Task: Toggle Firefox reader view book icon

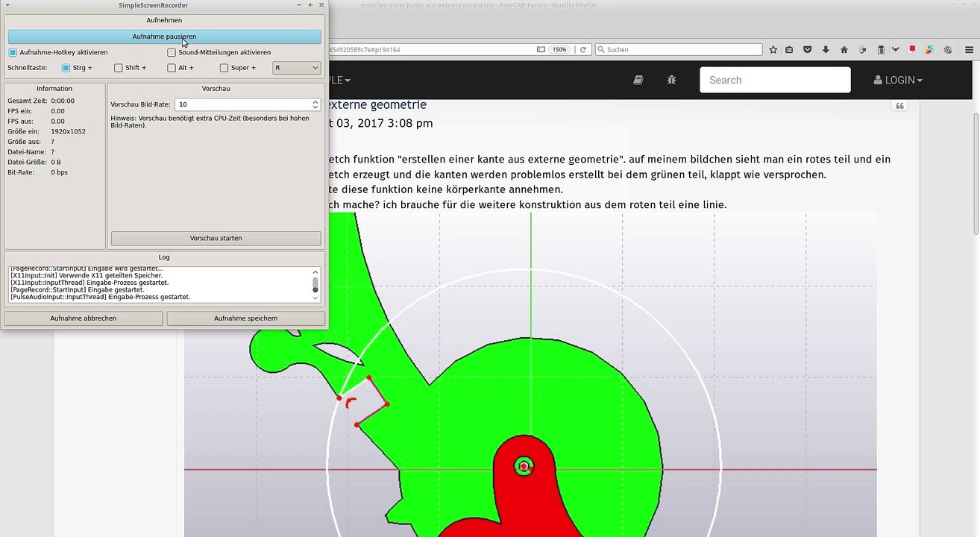Action: click(x=541, y=50)
